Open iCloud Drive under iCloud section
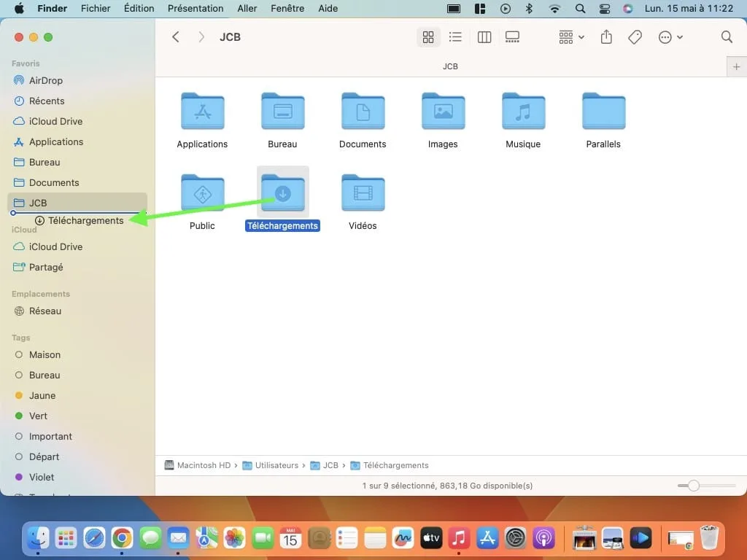This screenshot has width=747, height=560. click(55, 246)
